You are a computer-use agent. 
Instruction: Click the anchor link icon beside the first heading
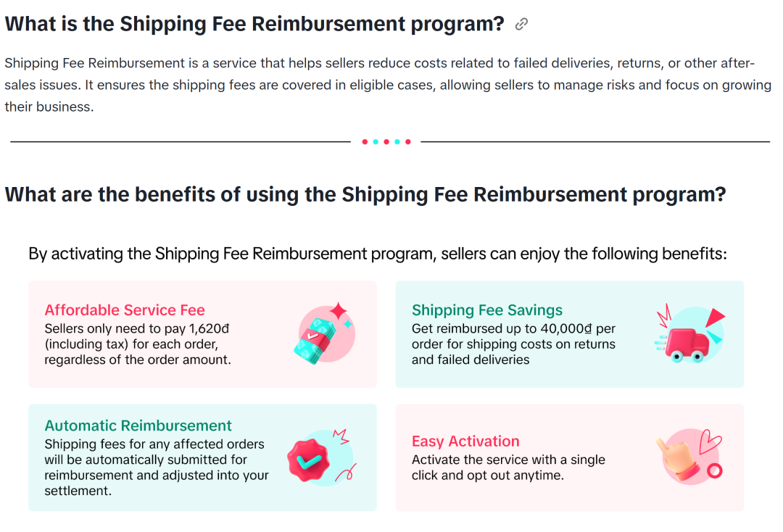point(521,24)
